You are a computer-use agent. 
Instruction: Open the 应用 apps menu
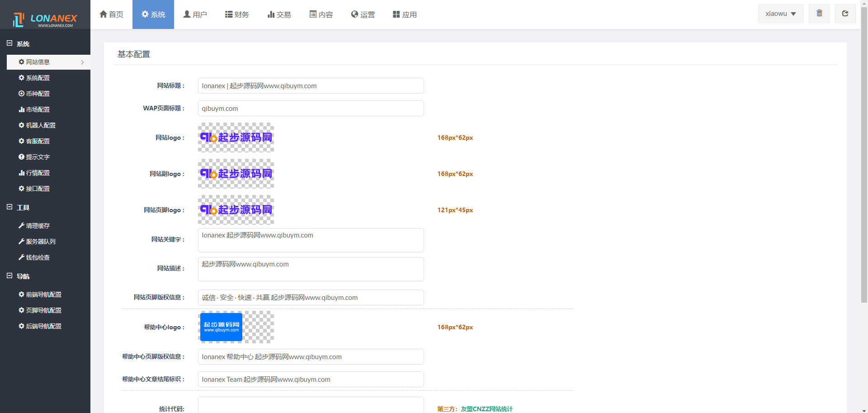pos(405,14)
